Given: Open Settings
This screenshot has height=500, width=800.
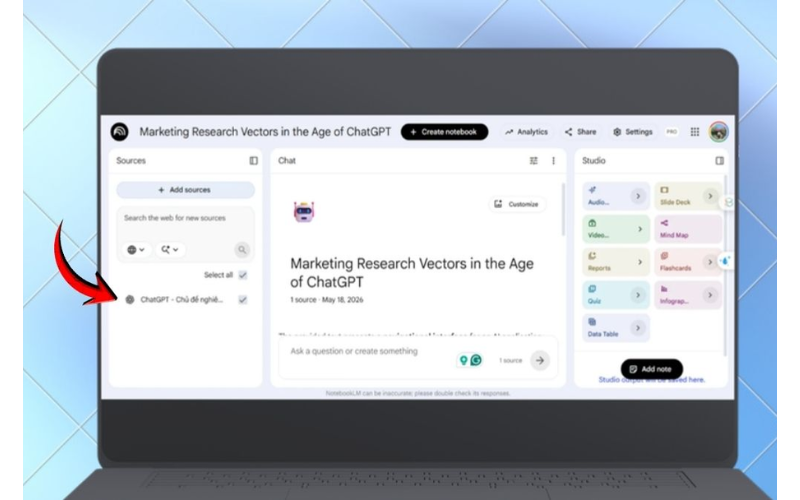Looking at the screenshot, I should point(633,132).
